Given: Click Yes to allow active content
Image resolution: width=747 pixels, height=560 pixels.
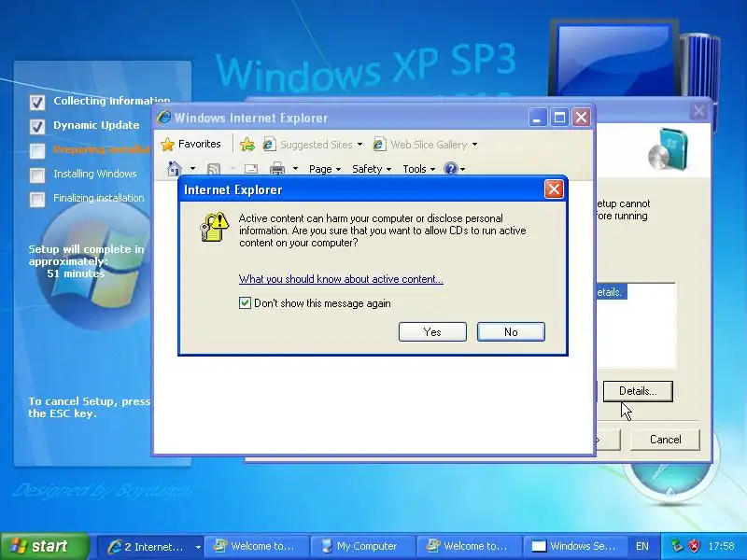Looking at the screenshot, I should [x=432, y=332].
